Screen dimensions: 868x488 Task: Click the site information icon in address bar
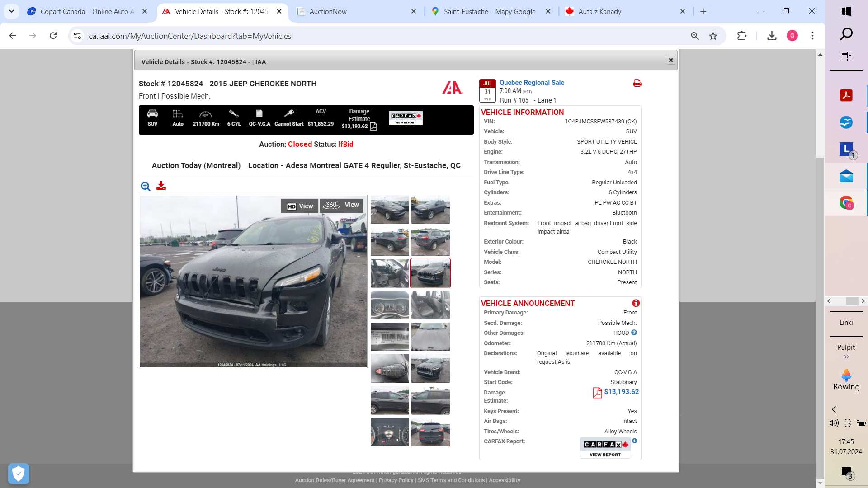click(77, 36)
